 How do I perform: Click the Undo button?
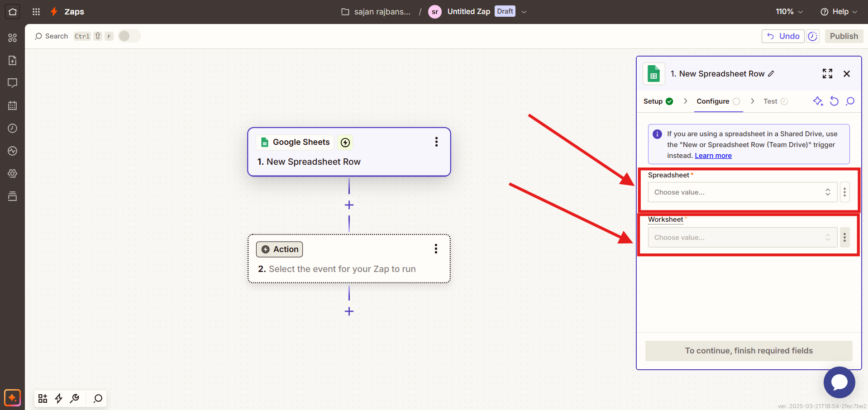(x=783, y=36)
